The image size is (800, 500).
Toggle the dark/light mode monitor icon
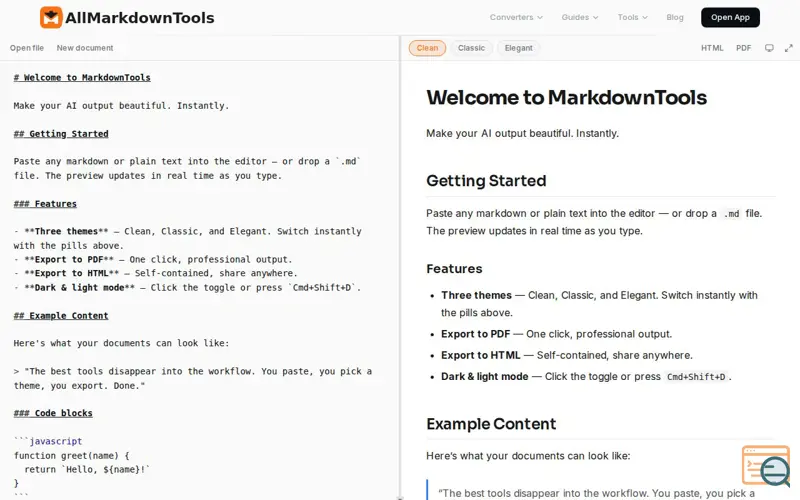(x=769, y=48)
